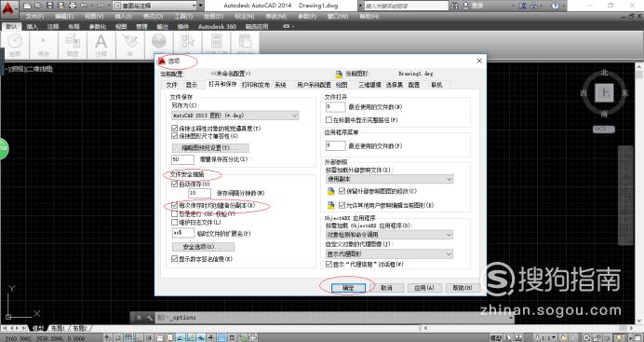Screen dimensions: 644x342
Task: Click the Open file icon in quick access toolbar
Action: coord(38,6)
